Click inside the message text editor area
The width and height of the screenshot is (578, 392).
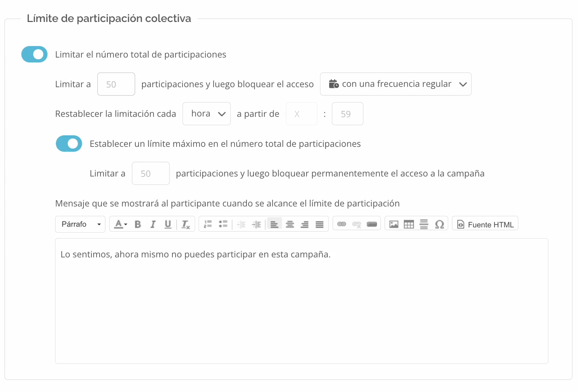coord(302,301)
